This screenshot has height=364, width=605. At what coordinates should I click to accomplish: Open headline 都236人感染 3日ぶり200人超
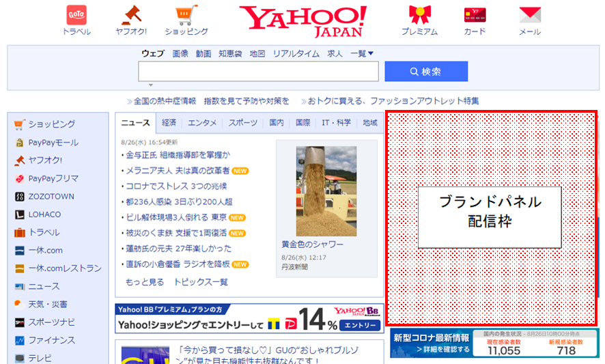click(x=179, y=202)
